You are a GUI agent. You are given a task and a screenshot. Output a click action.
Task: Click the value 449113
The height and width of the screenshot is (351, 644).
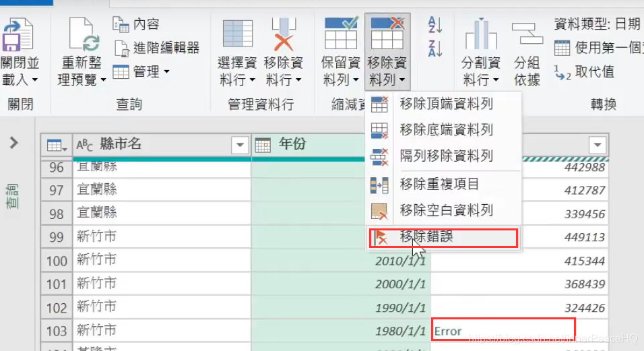[x=585, y=237]
